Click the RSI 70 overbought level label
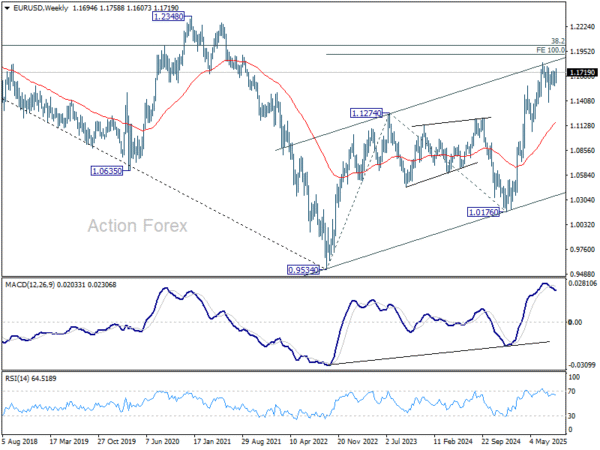600x450 pixels. pos(572,391)
